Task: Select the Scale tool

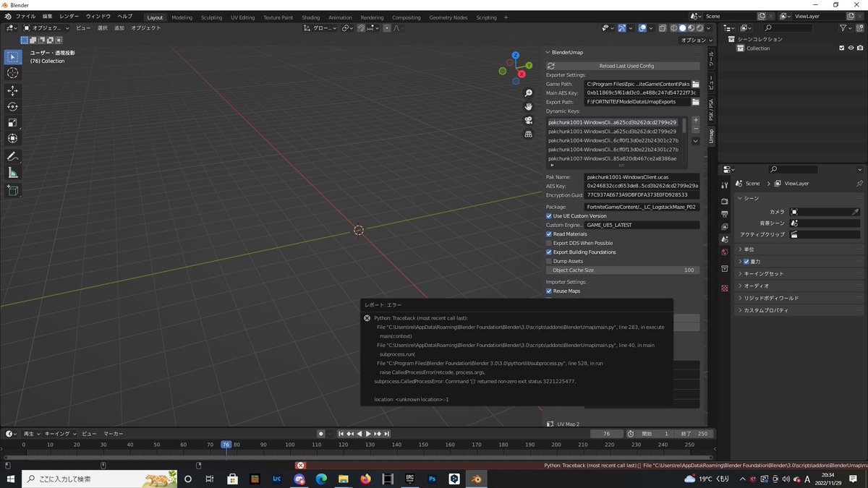Action: tap(13, 122)
